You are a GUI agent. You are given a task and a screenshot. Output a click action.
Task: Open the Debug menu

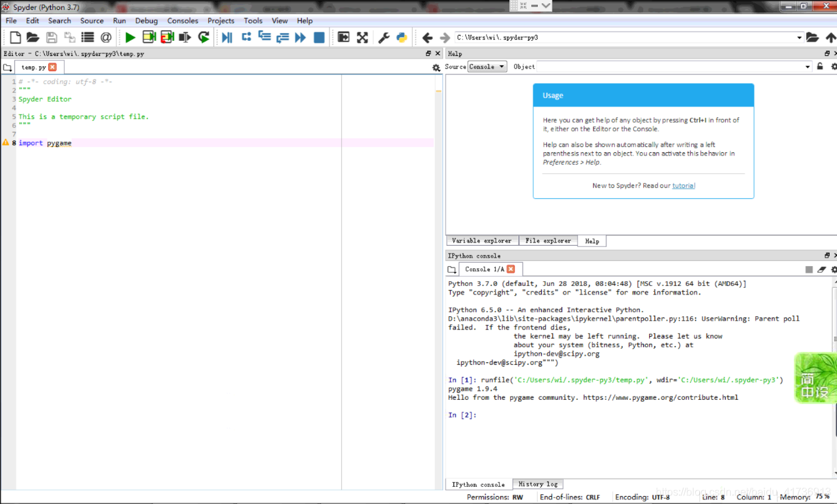point(146,20)
